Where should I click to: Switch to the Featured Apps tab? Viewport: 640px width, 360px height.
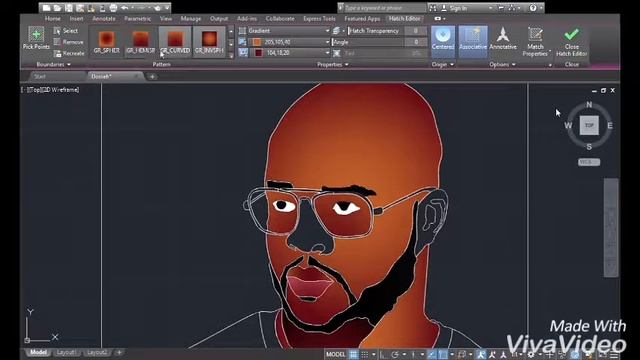[362, 19]
